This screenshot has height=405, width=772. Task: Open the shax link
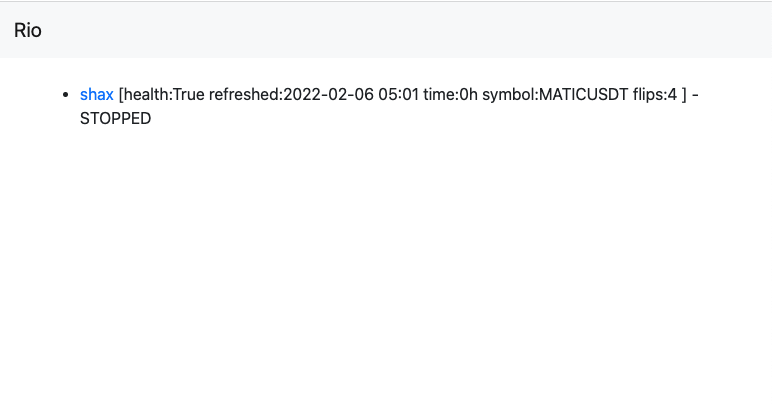pos(96,94)
